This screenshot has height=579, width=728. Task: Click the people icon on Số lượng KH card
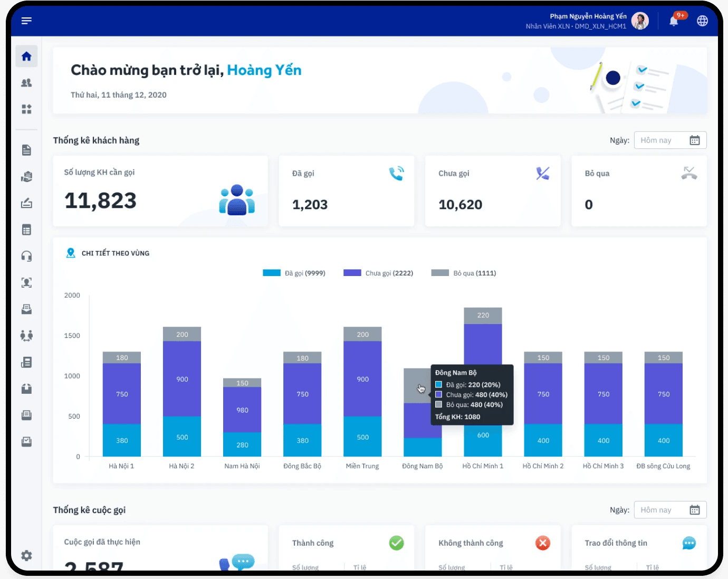pos(237,200)
